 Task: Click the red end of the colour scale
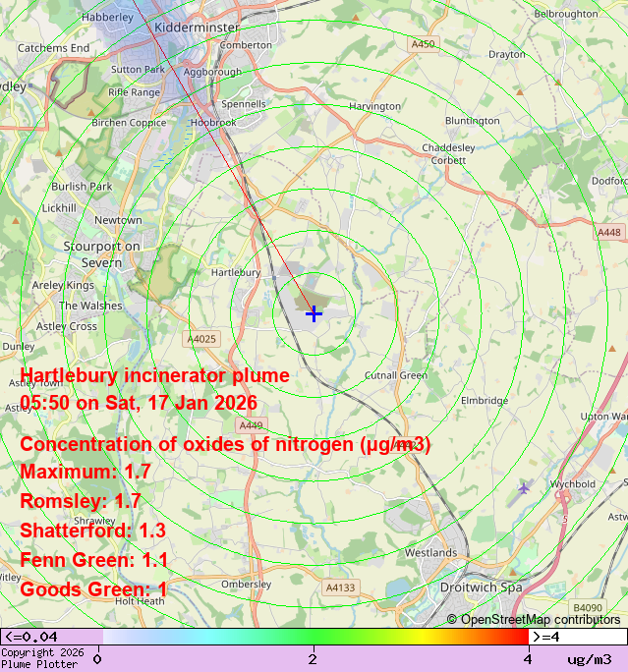point(521,637)
